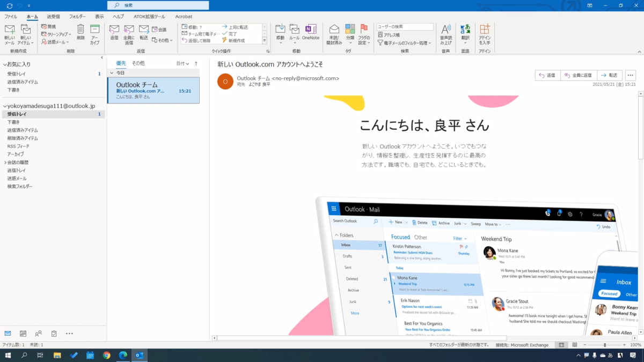Collapse the folder pane
This screenshot has height=362, width=644.
tap(102, 57)
